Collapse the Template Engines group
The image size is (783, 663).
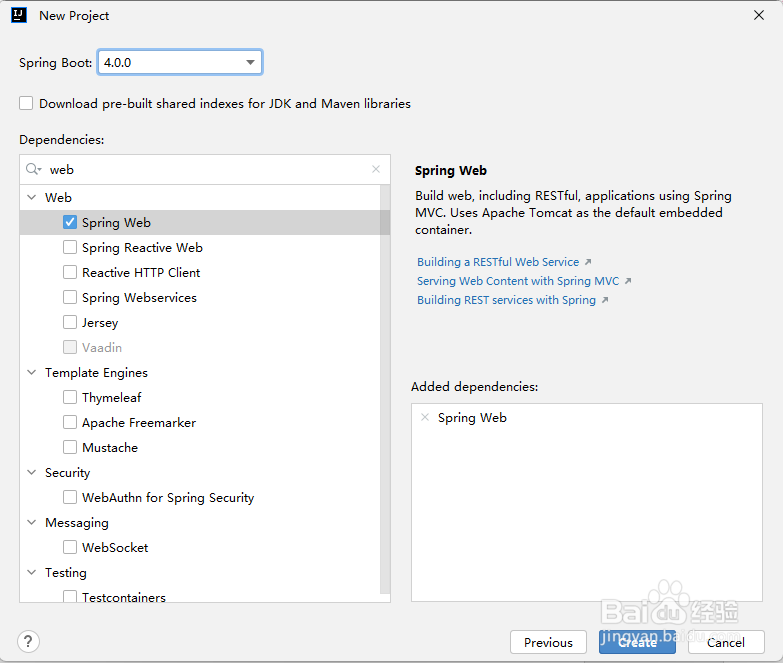point(32,373)
